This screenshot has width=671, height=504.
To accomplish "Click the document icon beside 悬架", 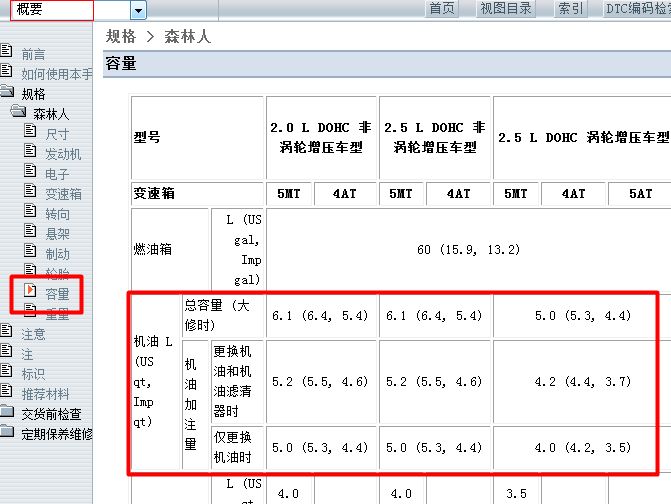I will click(30, 231).
